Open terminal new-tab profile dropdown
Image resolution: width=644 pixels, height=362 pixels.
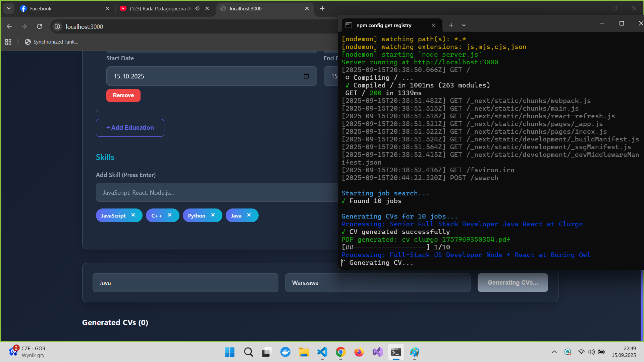464,25
